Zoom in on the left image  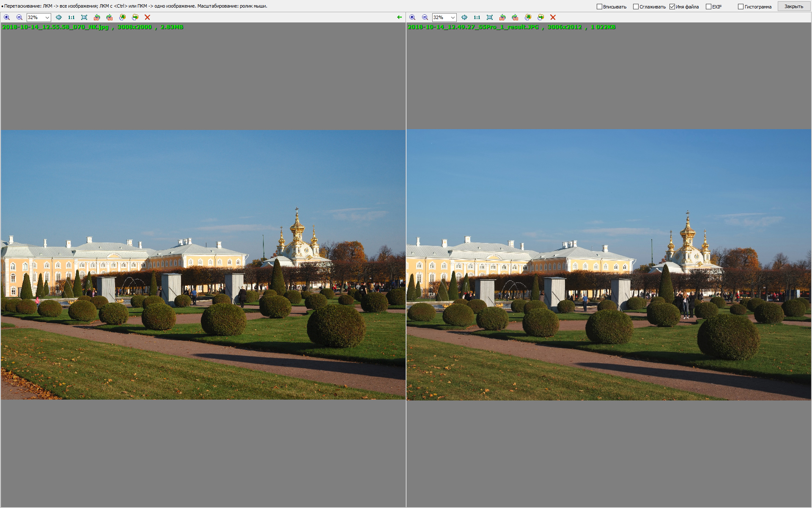tap(7, 17)
